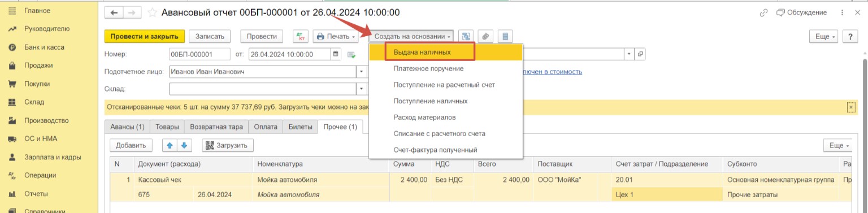The height and width of the screenshot is (213, 868).
Task: Go to Банк и касса section
Action: (44, 47)
